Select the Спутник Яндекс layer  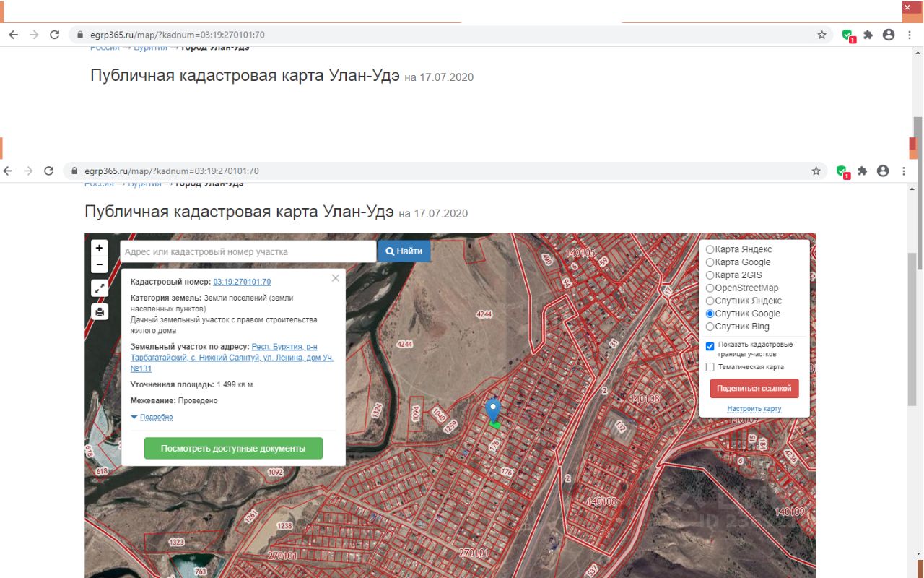coord(710,301)
